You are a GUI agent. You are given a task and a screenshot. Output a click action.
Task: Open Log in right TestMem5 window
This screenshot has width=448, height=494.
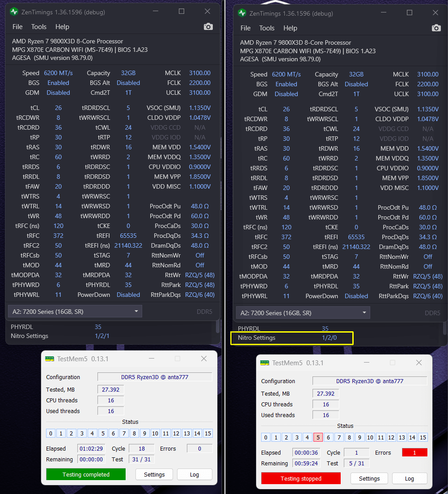[x=410, y=478]
